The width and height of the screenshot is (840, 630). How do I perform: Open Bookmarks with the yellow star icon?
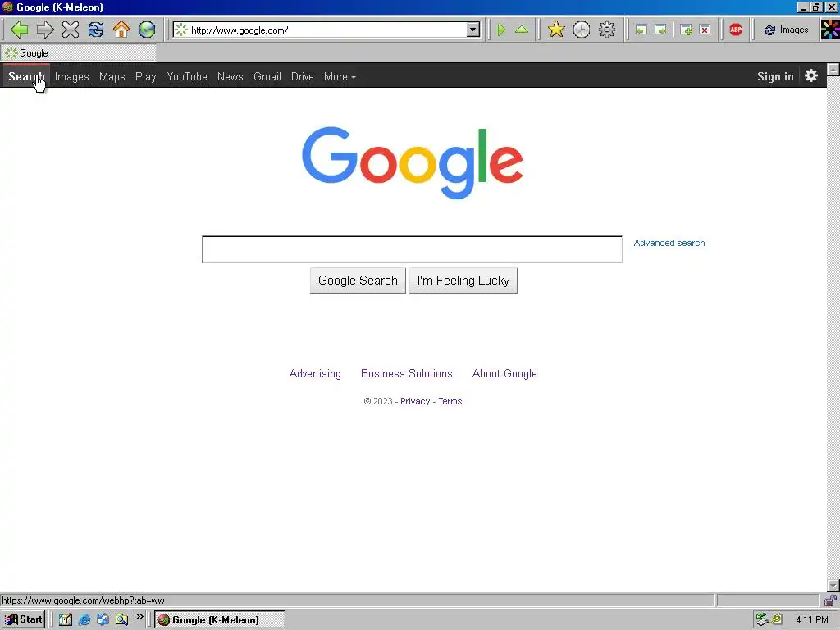(x=556, y=30)
